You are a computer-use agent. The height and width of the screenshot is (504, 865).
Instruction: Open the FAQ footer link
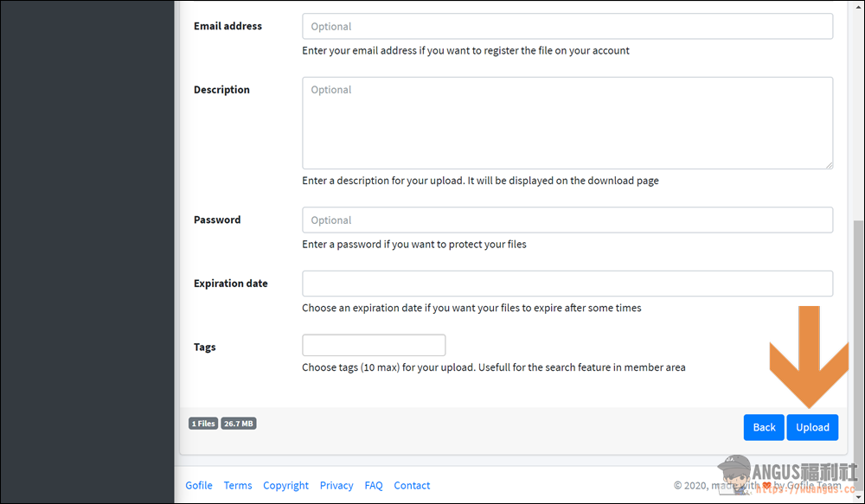pyautogui.click(x=374, y=485)
